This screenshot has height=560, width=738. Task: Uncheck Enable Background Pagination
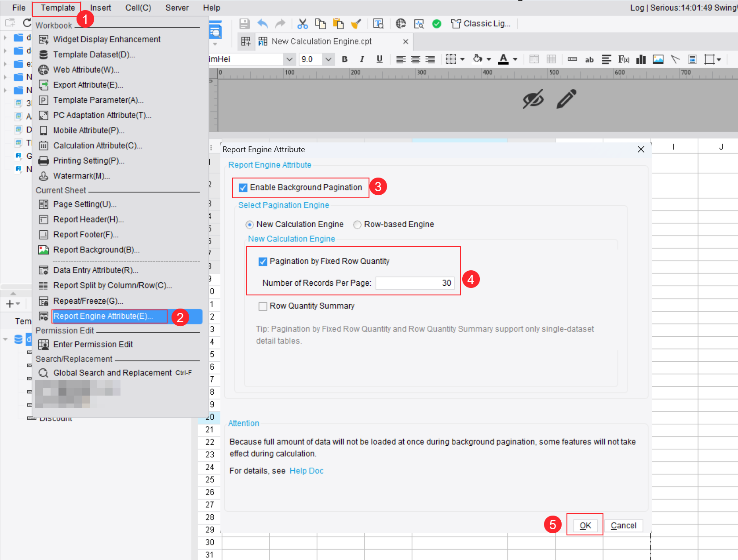[x=243, y=188]
